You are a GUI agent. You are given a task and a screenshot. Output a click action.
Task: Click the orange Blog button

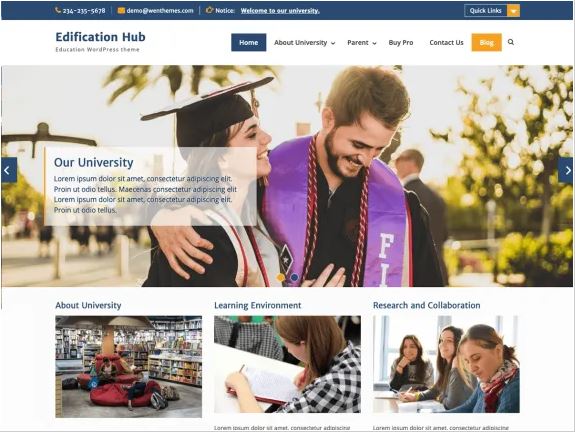(487, 43)
